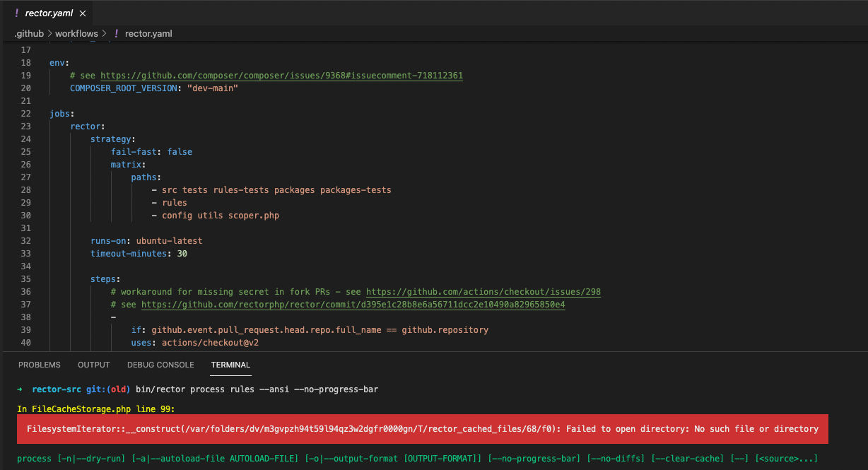
Task: Click 'rector-src' terminal prompt directory
Action: click(57, 389)
